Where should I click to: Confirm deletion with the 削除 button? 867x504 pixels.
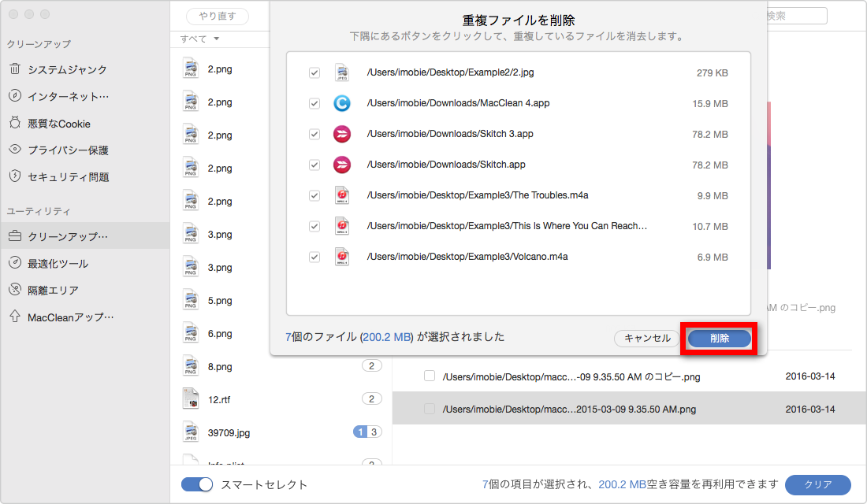click(x=720, y=338)
